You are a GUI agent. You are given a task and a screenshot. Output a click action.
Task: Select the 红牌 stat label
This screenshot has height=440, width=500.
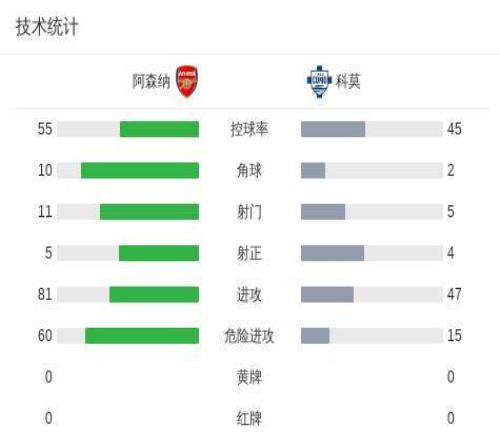coord(249,419)
